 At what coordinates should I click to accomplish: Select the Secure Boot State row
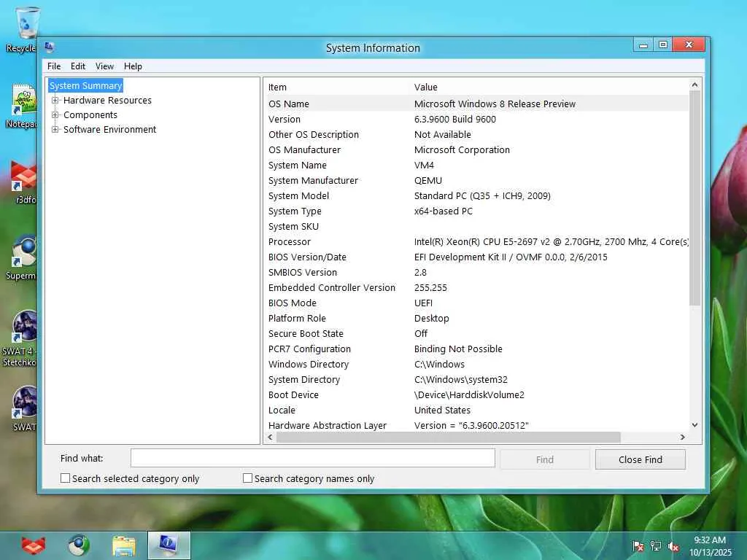(476, 333)
